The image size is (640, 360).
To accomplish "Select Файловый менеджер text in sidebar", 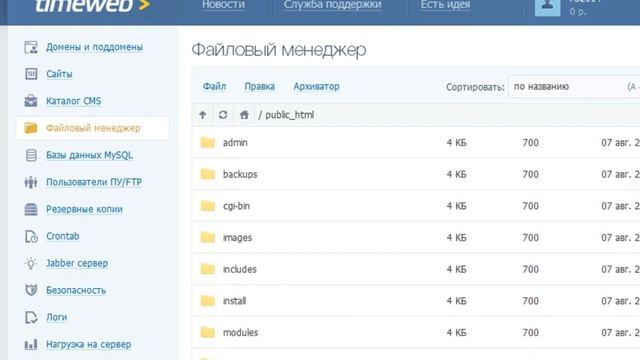I will click(93, 128).
